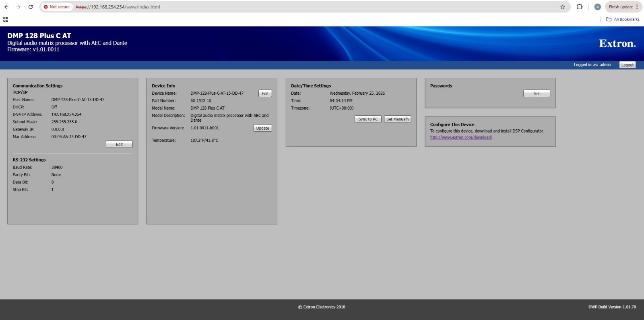Screen dimensions: 644x320
Task: Click the Model Name value DMP 128 Plus C AT
Action: (x=207, y=108)
